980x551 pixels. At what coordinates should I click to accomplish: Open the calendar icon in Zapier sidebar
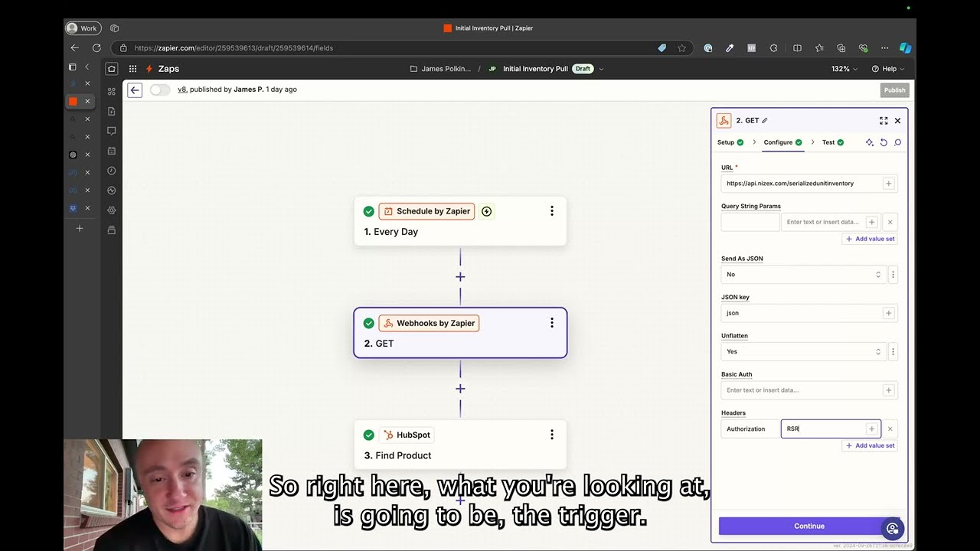[112, 151]
